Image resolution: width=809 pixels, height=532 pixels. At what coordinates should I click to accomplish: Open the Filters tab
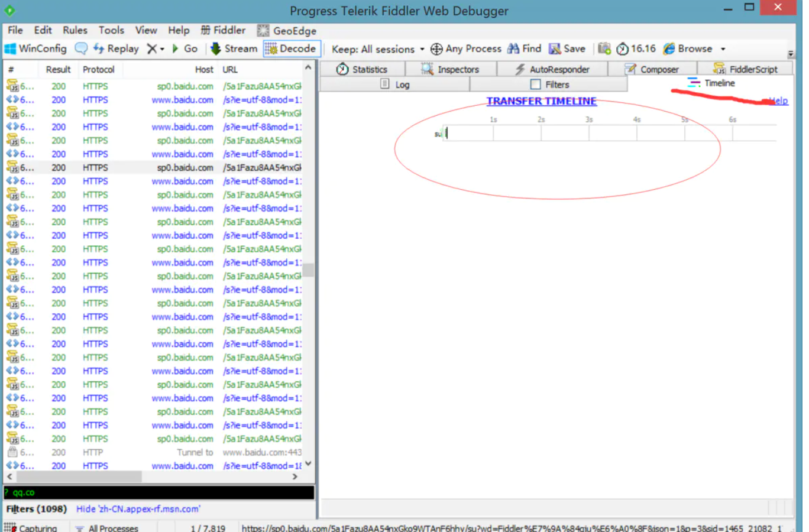click(x=549, y=85)
